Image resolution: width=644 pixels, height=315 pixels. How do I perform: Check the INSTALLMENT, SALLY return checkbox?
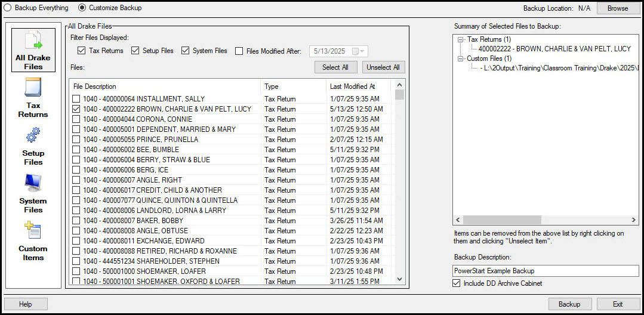coord(76,99)
